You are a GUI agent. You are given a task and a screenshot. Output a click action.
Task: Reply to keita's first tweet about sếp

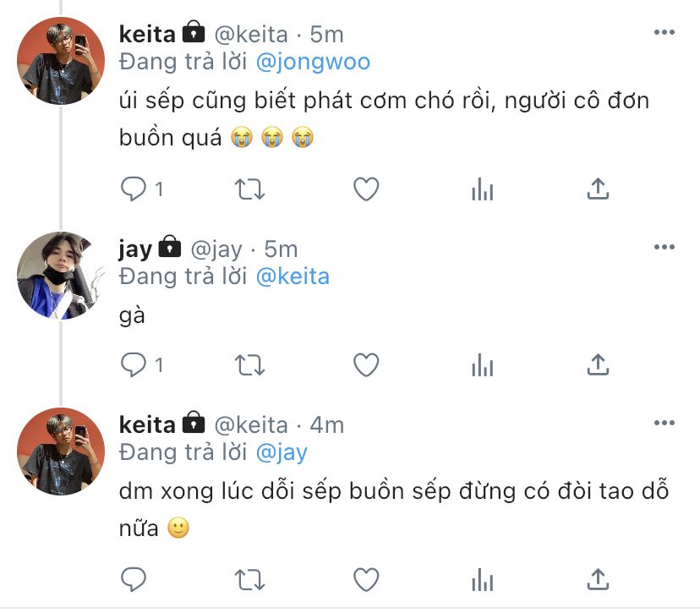click(x=134, y=189)
